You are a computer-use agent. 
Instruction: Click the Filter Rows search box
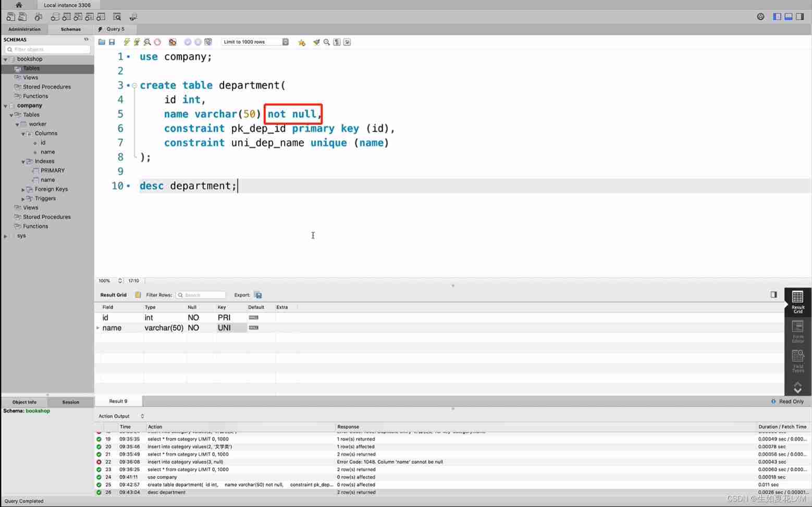coord(201,295)
